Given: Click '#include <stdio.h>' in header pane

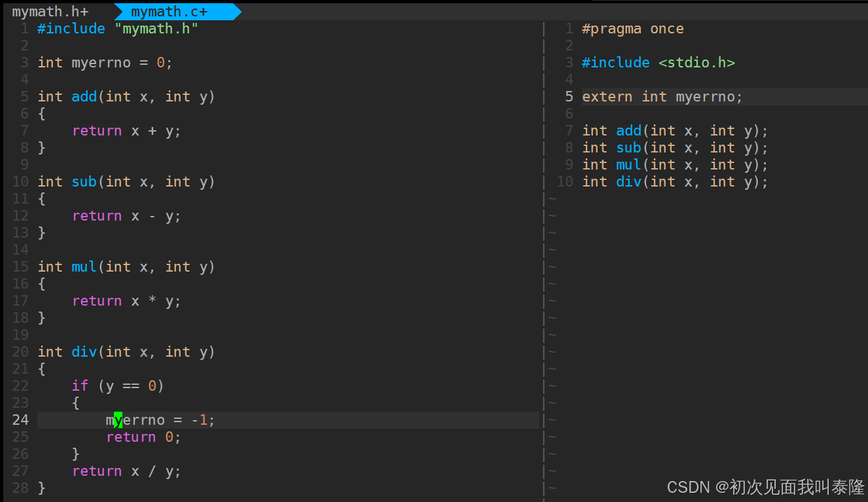Looking at the screenshot, I should point(659,63).
